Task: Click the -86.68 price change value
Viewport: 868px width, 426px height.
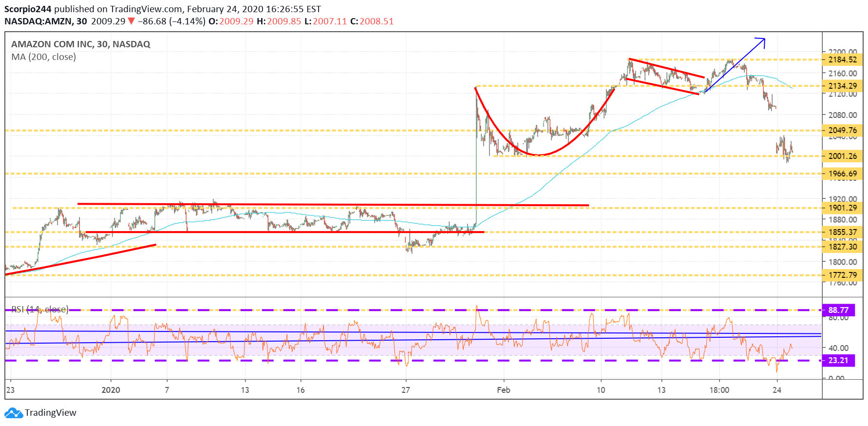Action: tap(152, 21)
